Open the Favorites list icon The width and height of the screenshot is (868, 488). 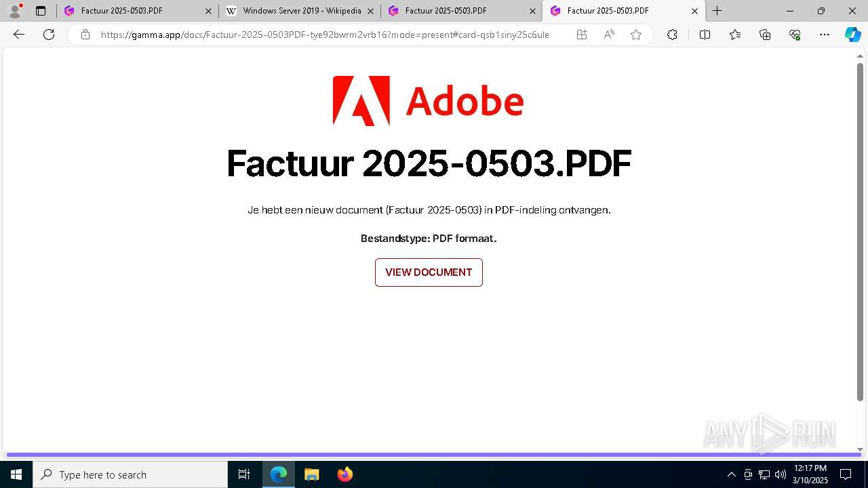click(735, 35)
